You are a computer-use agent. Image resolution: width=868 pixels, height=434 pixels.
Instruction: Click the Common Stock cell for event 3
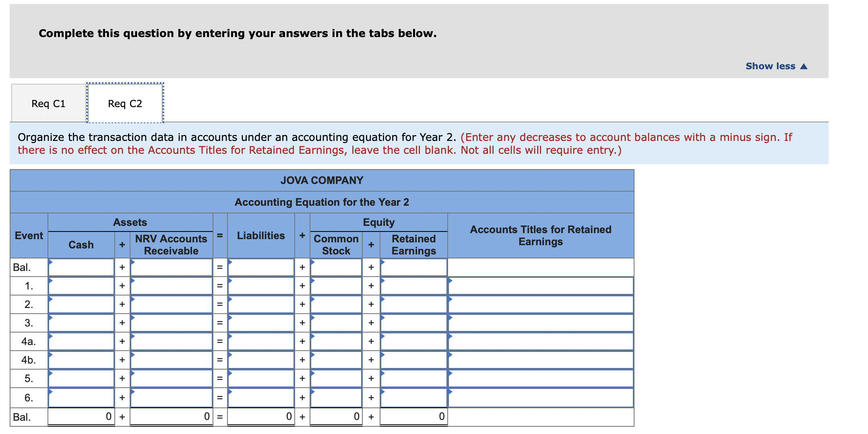[336, 323]
